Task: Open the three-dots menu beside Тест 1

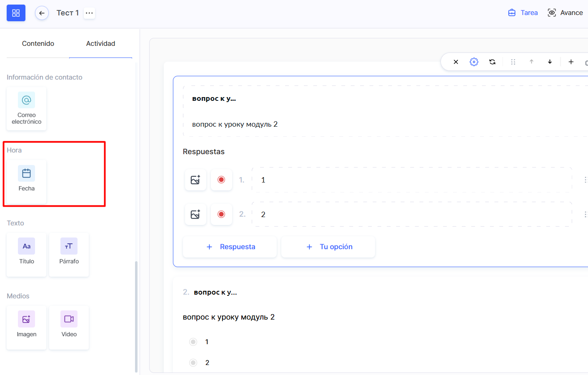Action: click(89, 13)
